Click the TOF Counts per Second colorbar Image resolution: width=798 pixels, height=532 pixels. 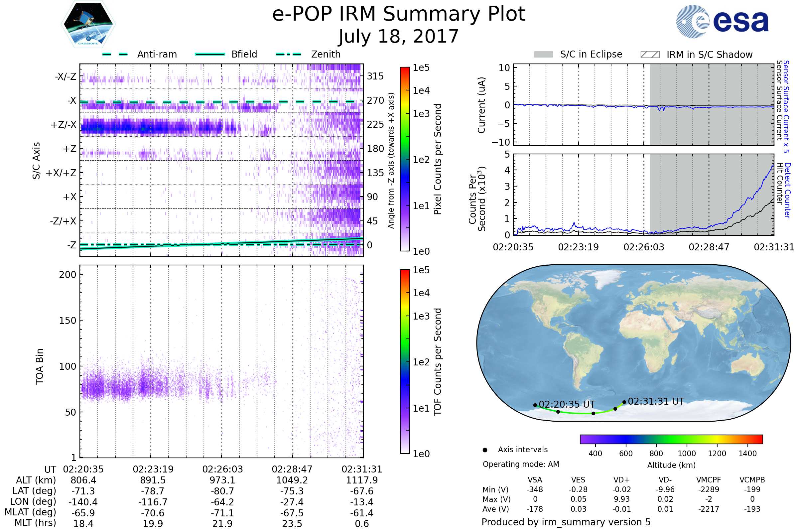405,361
